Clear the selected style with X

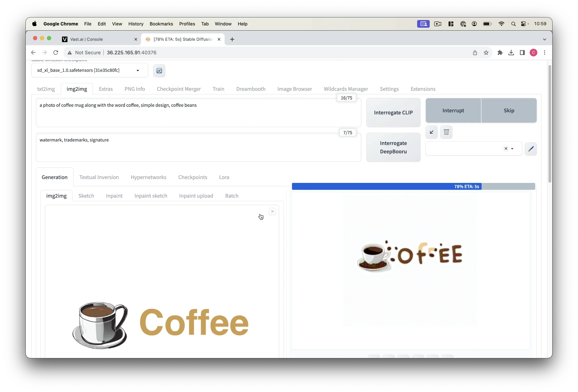(506, 149)
